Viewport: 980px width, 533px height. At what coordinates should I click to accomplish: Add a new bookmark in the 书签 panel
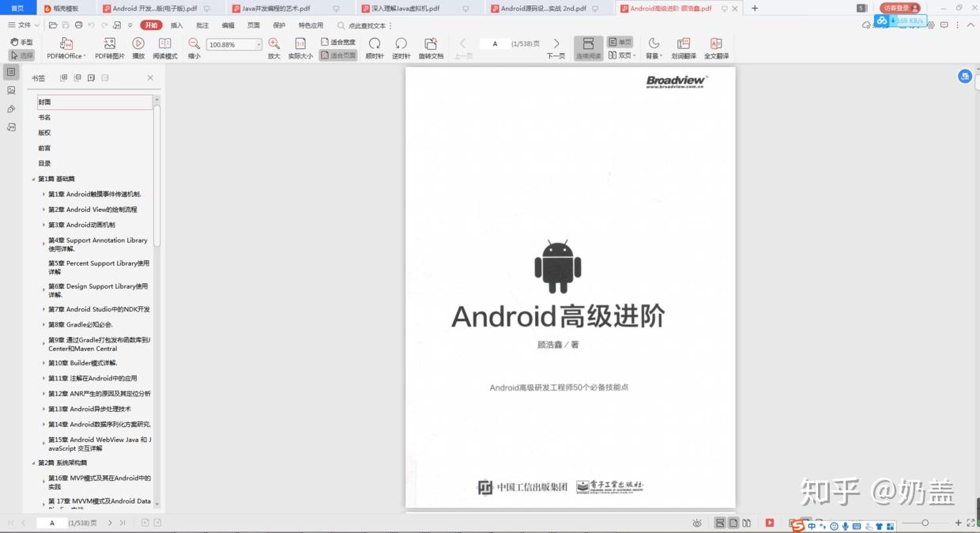click(91, 77)
